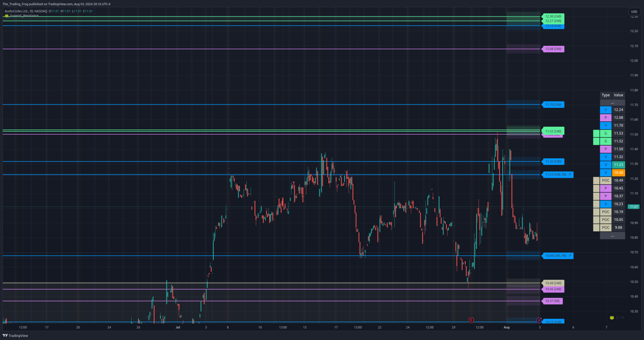Image resolution: width=644 pixels, height=340 pixels.
Task: Click the Type column header
Action: [x=606, y=95]
